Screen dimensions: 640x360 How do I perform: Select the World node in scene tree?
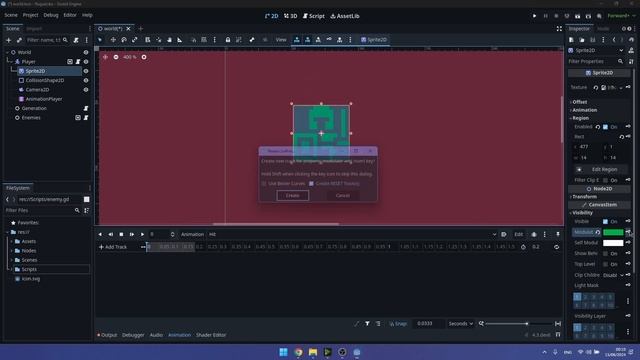point(24,52)
